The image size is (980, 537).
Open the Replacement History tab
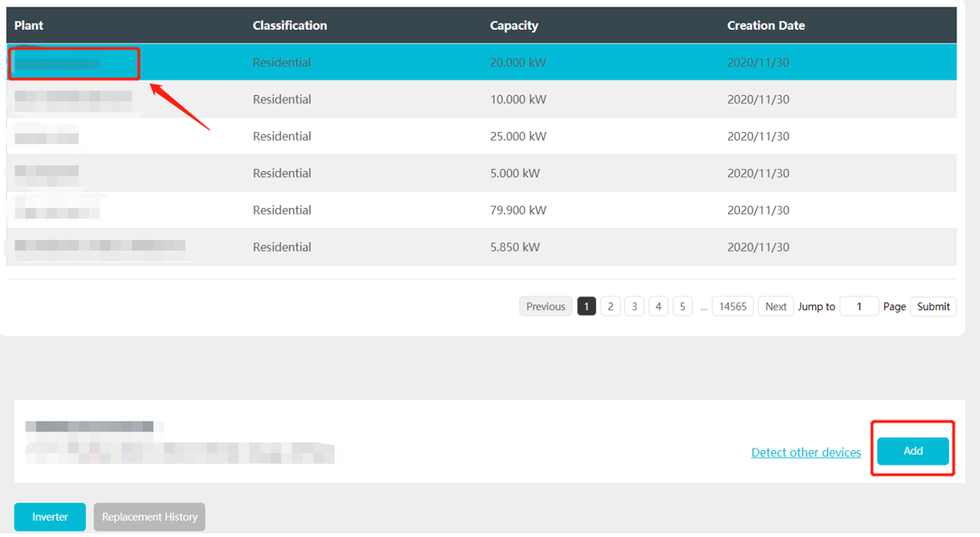click(x=149, y=517)
